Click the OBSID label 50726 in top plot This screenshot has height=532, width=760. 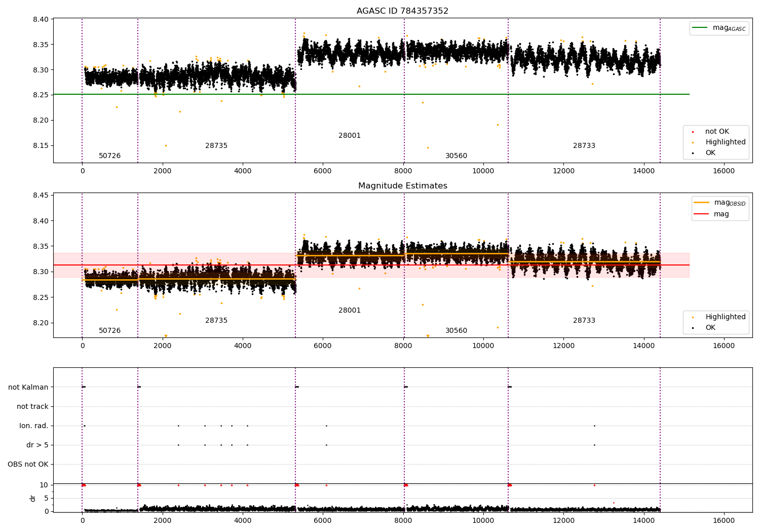pos(109,156)
